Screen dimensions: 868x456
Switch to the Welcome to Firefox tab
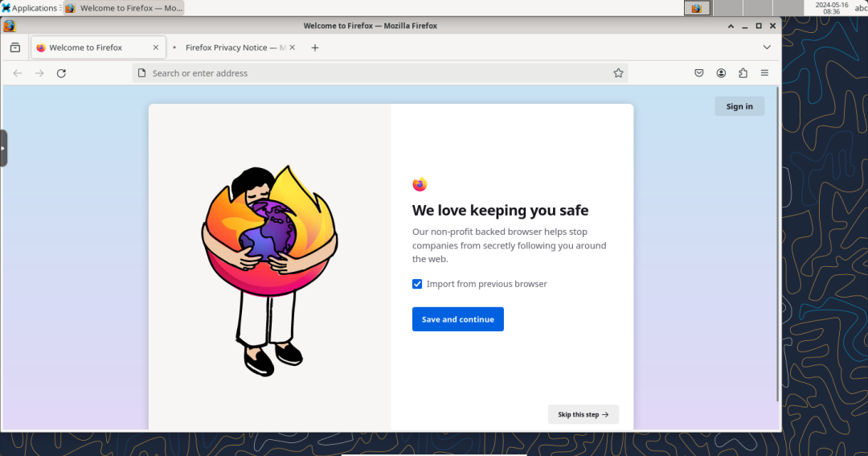click(98, 47)
